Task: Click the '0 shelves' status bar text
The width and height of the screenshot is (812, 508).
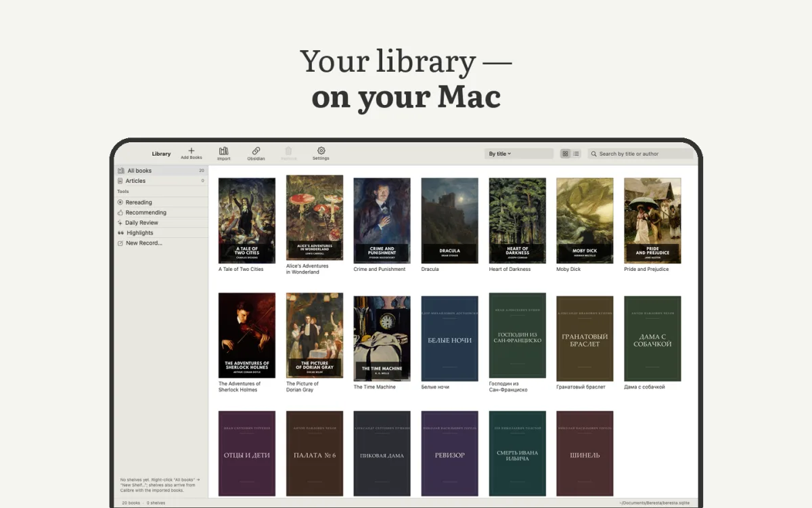Action: 156,503
